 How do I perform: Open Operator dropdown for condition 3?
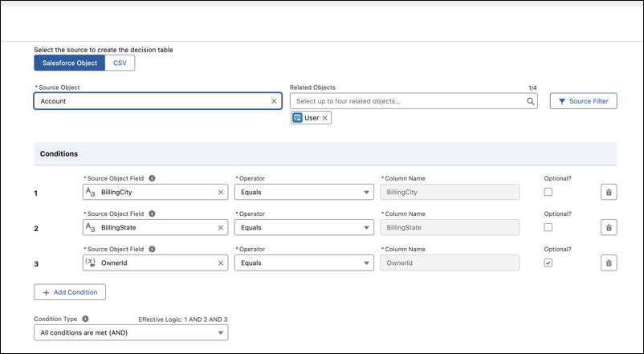(304, 262)
